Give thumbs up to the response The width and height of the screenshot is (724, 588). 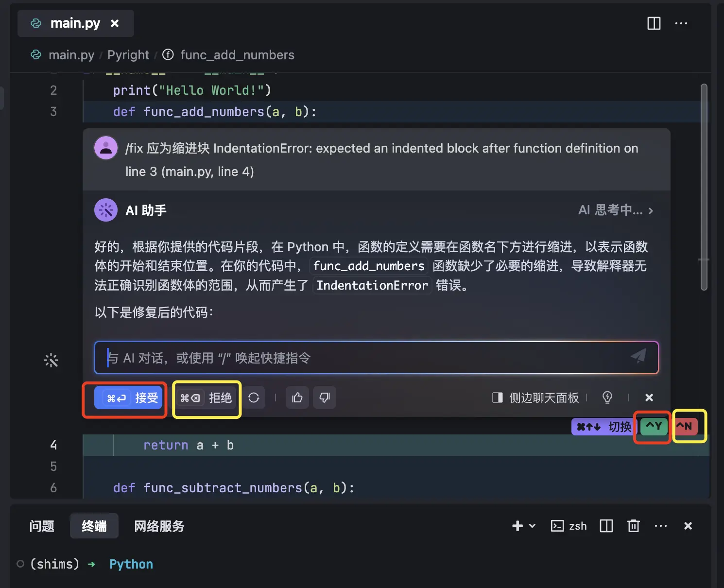pos(297,398)
